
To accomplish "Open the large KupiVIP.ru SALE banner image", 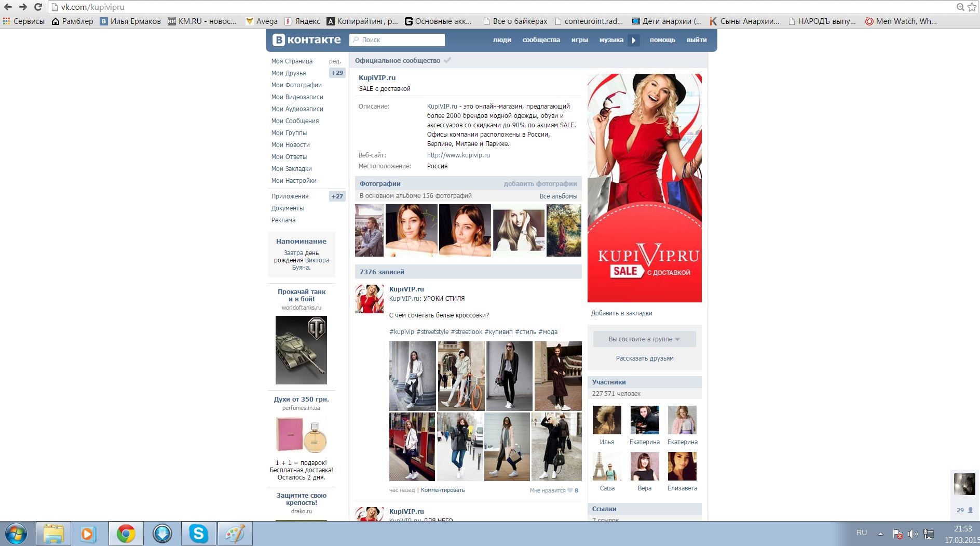I will click(644, 188).
